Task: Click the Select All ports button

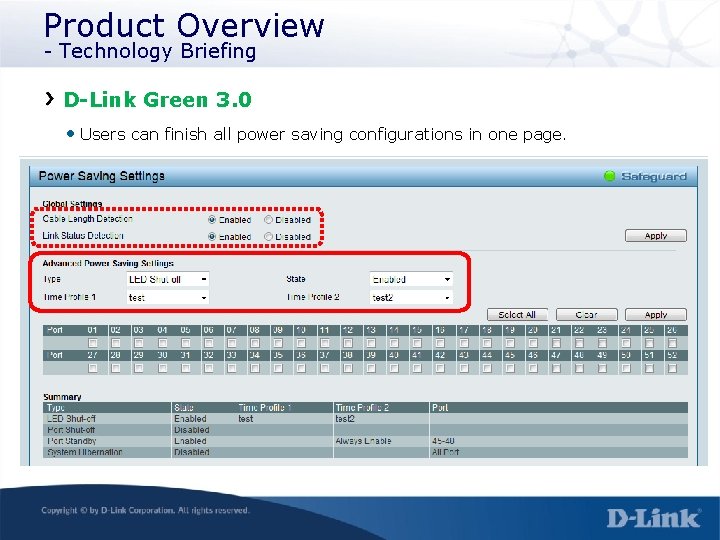Action: click(518, 315)
